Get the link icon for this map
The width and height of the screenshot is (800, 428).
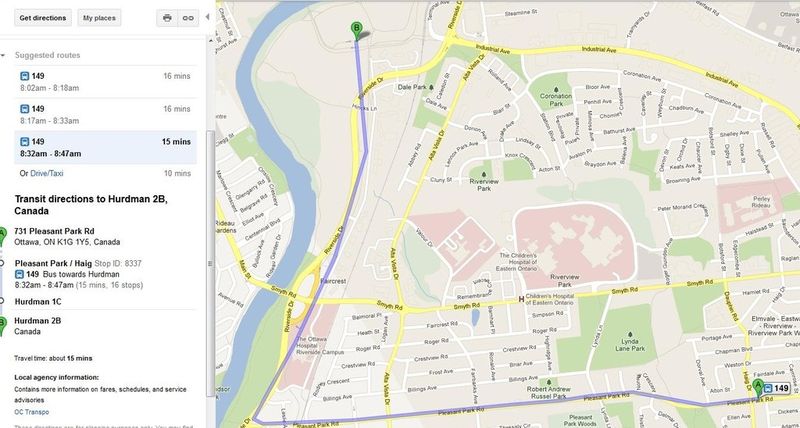pos(188,18)
